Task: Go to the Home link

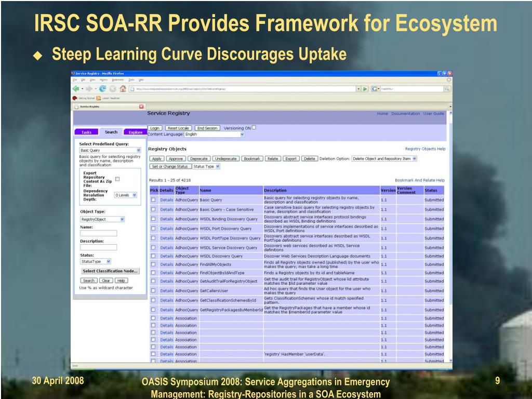Action: (382, 114)
